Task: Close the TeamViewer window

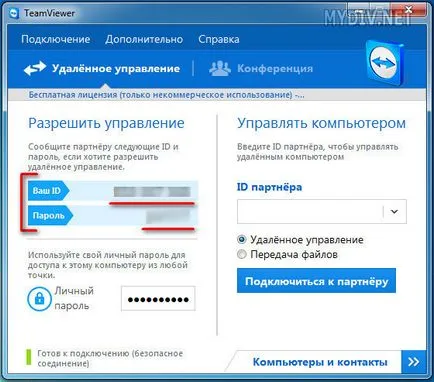Action: pyautogui.click(x=409, y=10)
